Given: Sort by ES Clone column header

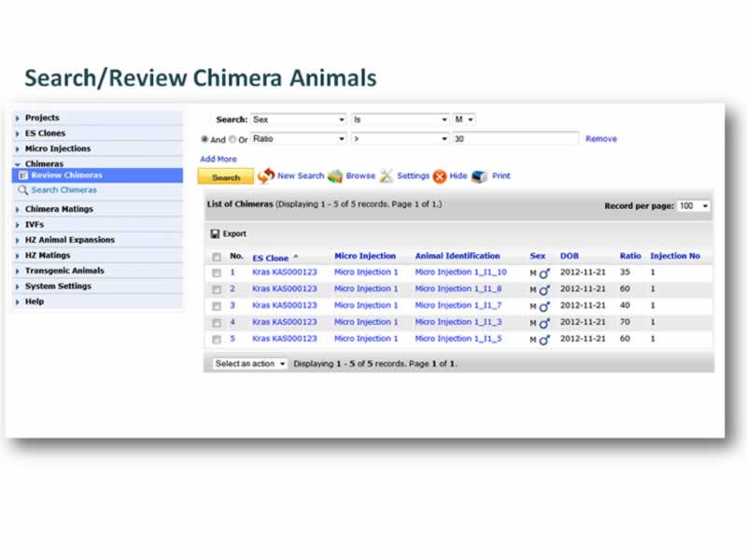Looking at the screenshot, I should [x=271, y=257].
